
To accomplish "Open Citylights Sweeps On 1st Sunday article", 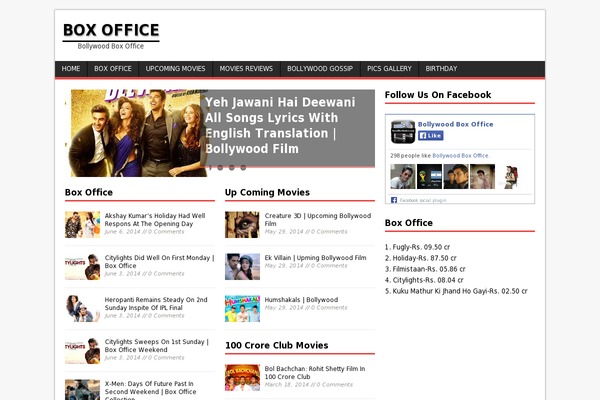I will [157, 346].
